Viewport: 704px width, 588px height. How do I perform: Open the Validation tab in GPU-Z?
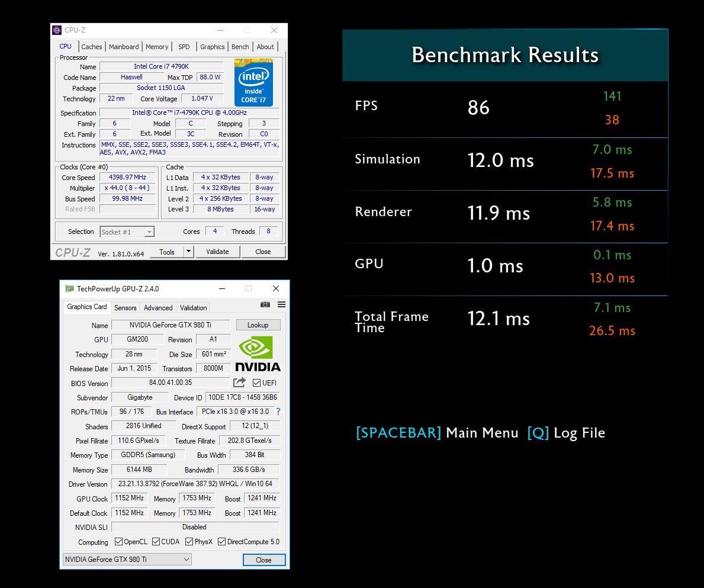[x=194, y=308]
